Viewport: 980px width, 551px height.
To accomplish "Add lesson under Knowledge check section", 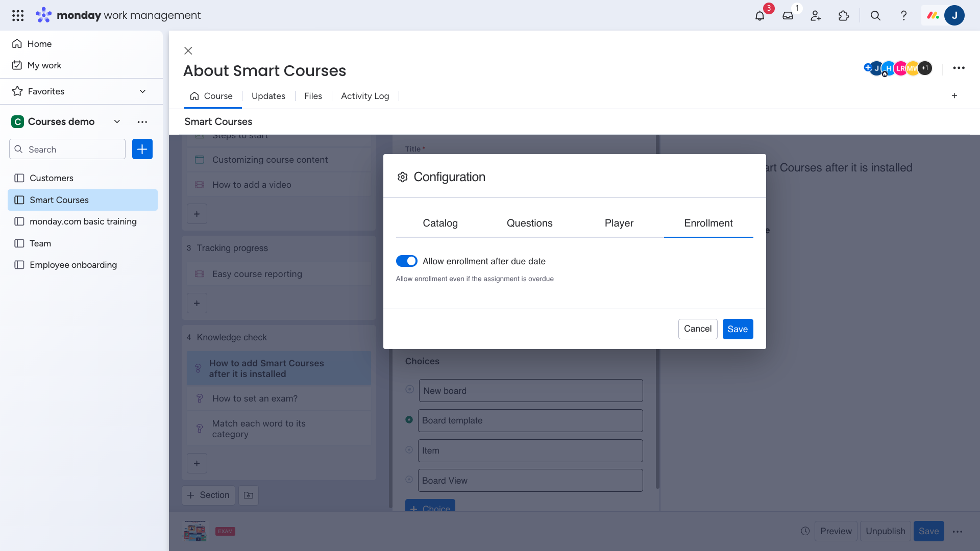I will 197,463.
